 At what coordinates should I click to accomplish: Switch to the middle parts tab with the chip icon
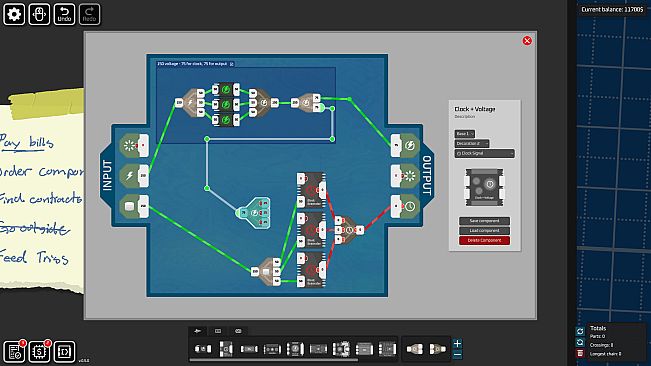tap(218, 331)
